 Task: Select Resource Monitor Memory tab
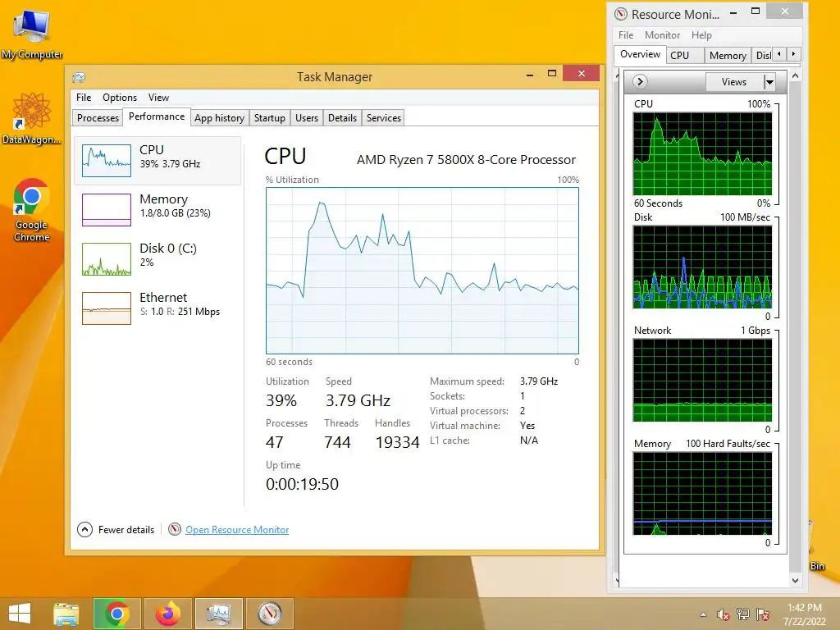(728, 55)
